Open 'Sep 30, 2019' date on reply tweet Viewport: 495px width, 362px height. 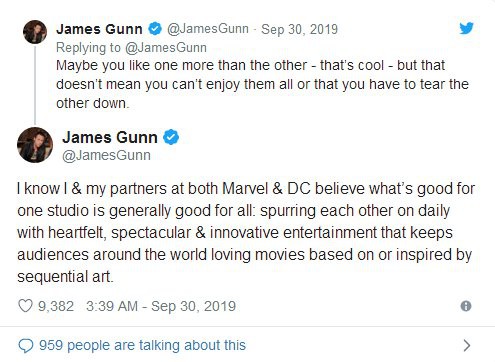[x=299, y=29]
